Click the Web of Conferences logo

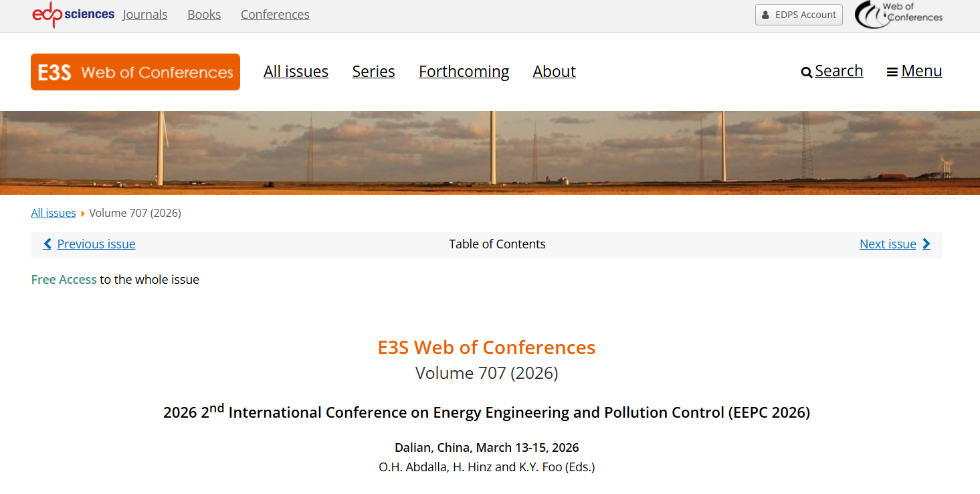tap(898, 15)
